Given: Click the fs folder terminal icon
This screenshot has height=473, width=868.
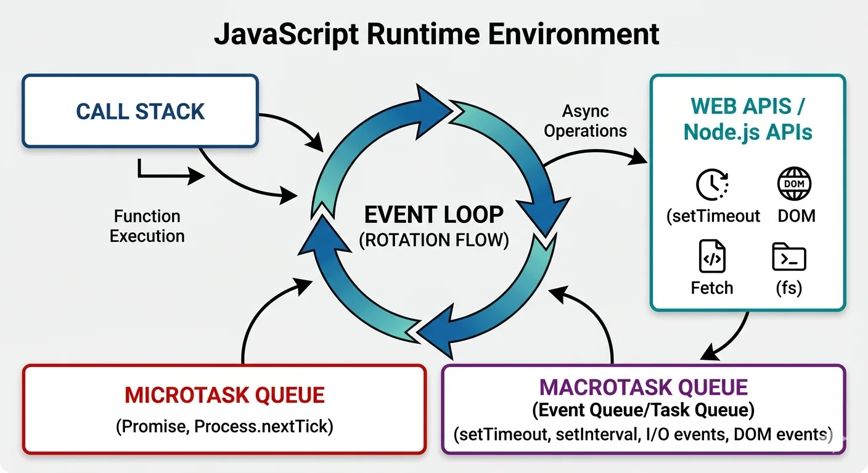Looking at the screenshot, I should point(789,256).
